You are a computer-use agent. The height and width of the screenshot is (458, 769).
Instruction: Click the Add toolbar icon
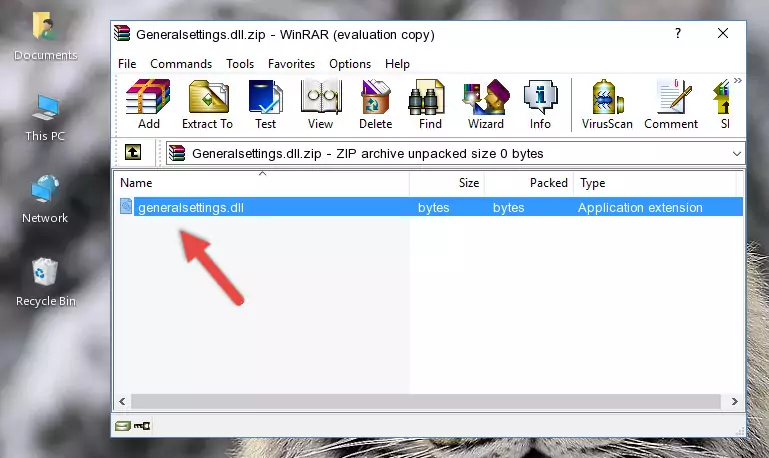(148, 104)
